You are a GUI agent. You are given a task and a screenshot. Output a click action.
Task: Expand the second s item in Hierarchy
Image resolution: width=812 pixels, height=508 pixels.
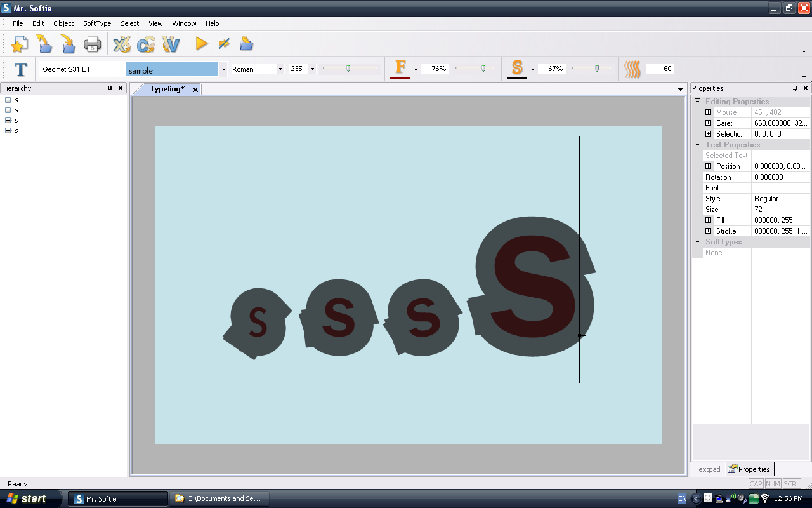8,110
